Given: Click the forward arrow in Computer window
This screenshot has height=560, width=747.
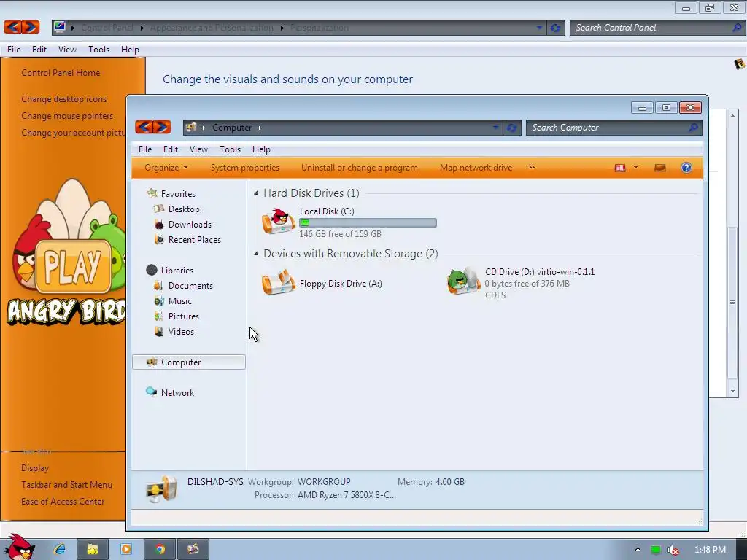Looking at the screenshot, I should point(162,127).
